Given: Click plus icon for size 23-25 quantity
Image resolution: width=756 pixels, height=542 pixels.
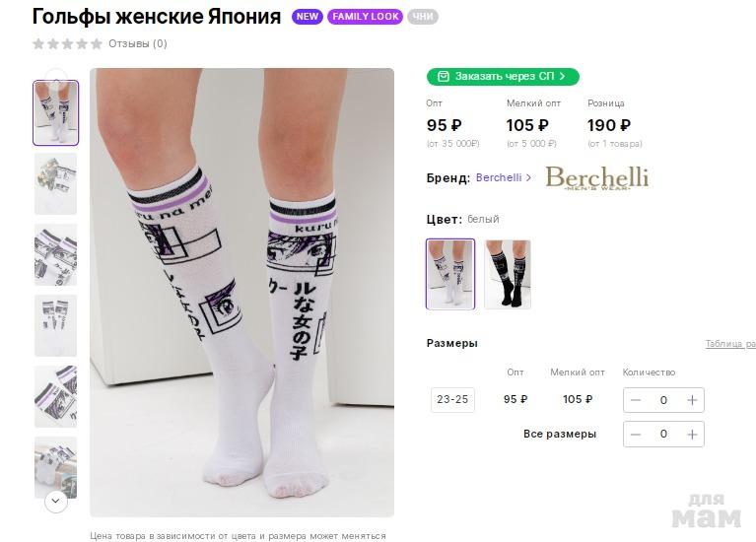Looking at the screenshot, I should (x=692, y=400).
